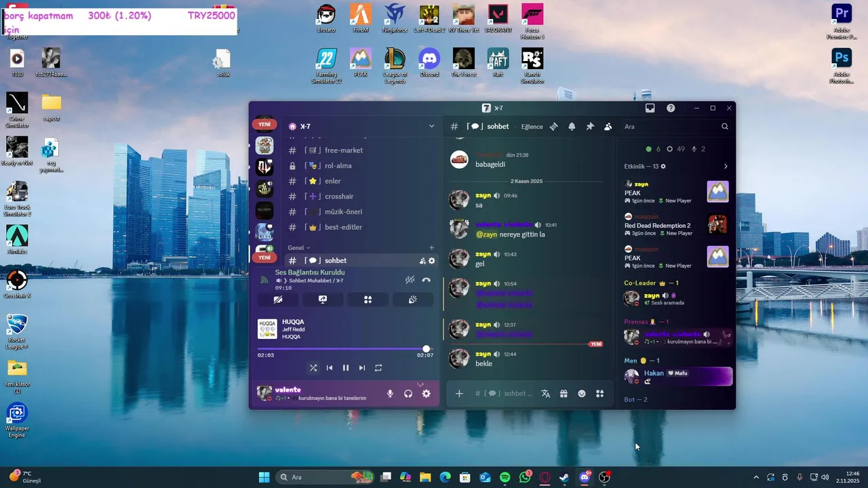Click the message input field sohbet
Viewport: 868px width, 488px height.
pyautogui.click(x=503, y=394)
